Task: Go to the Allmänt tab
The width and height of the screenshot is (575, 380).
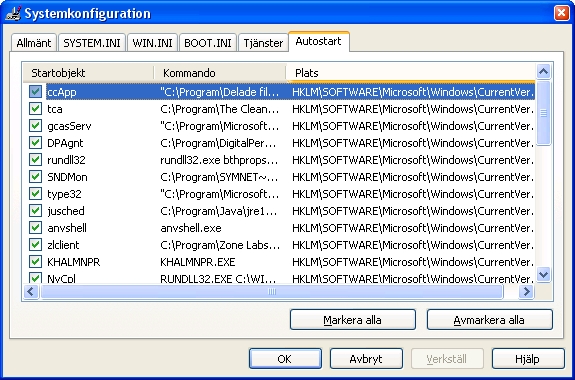Action: coord(34,43)
